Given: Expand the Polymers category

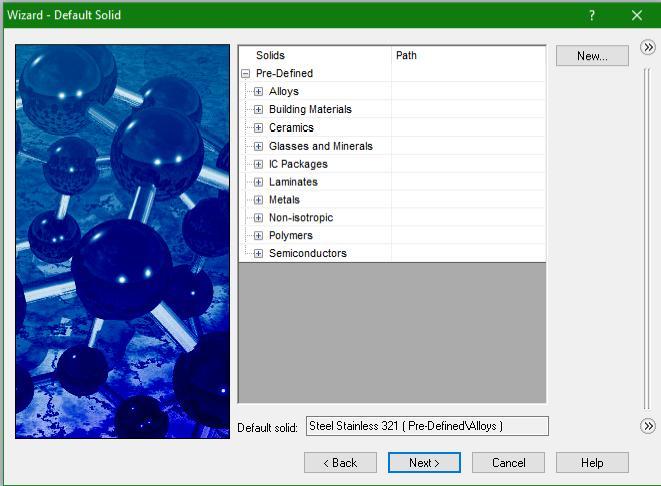Looking at the screenshot, I should click(258, 235).
